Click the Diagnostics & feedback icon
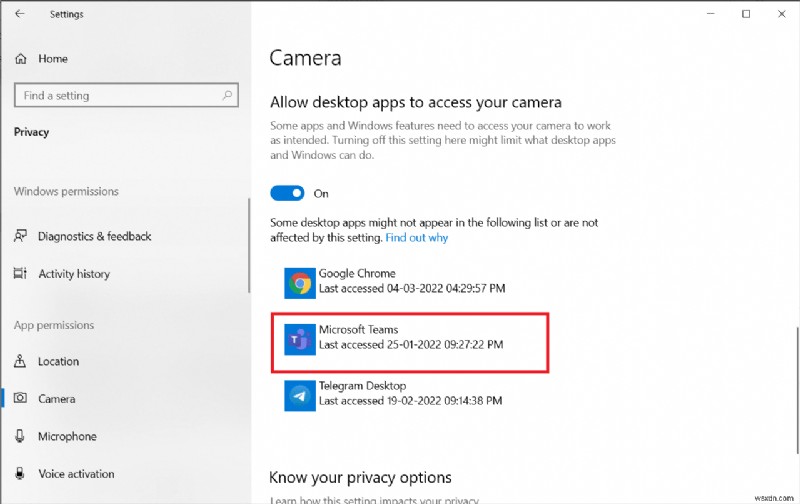This screenshot has width=800, height=504. pos(21,236)
